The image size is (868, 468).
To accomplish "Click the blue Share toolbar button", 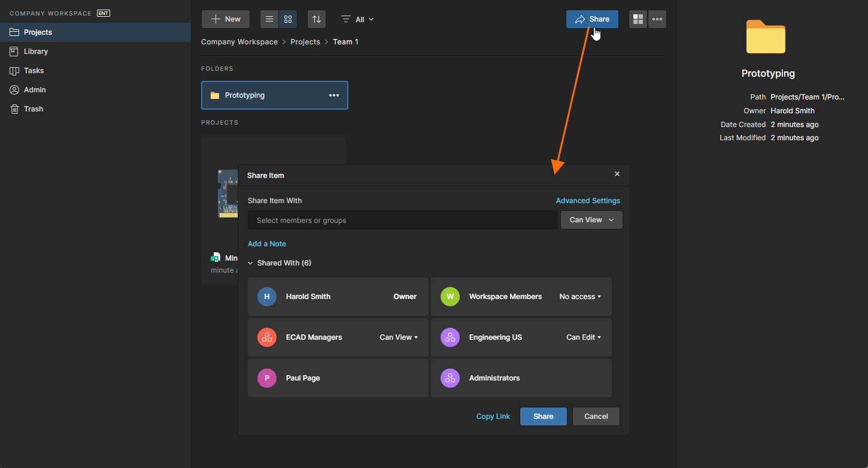I will pyautogui.click(x=592, y=19).
